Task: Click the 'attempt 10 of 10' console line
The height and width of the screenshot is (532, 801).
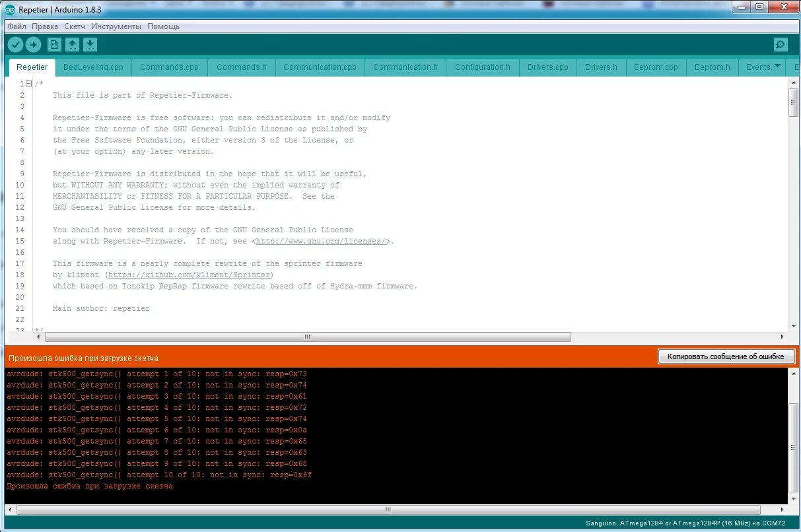Action: click(159, 475)
